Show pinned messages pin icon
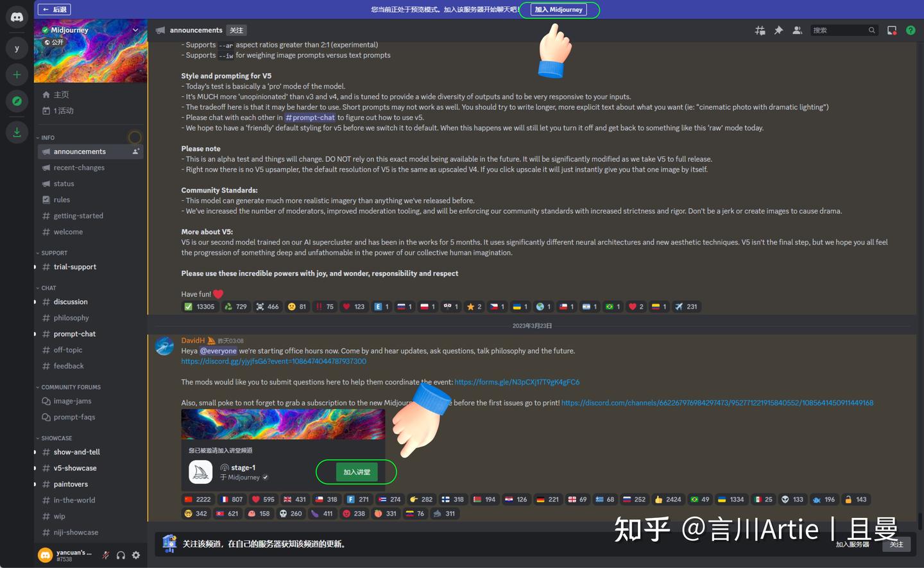The image size is (924, 568). 778,30
